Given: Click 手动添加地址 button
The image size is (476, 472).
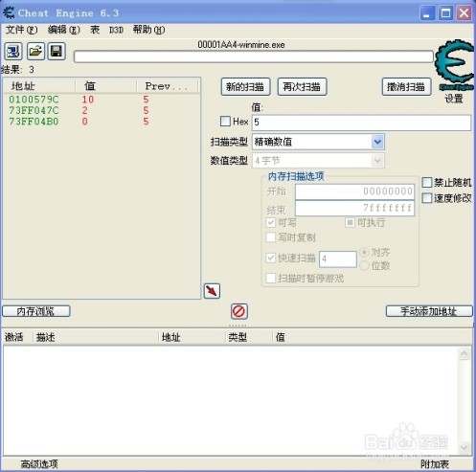Looking at the screenshot, I should coord(429,311).
